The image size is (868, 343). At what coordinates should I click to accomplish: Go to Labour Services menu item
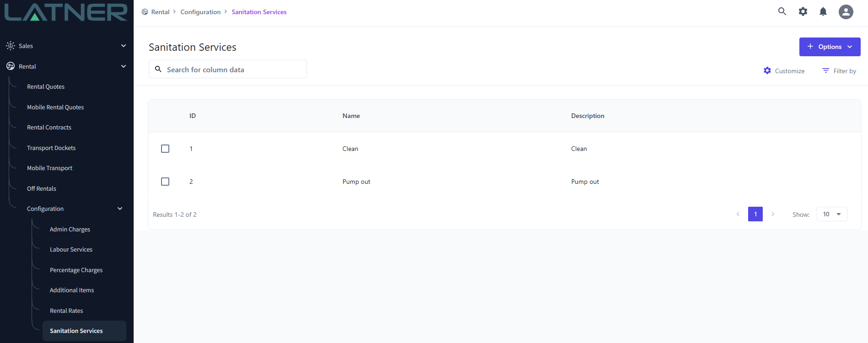click(x=71, y=250)
